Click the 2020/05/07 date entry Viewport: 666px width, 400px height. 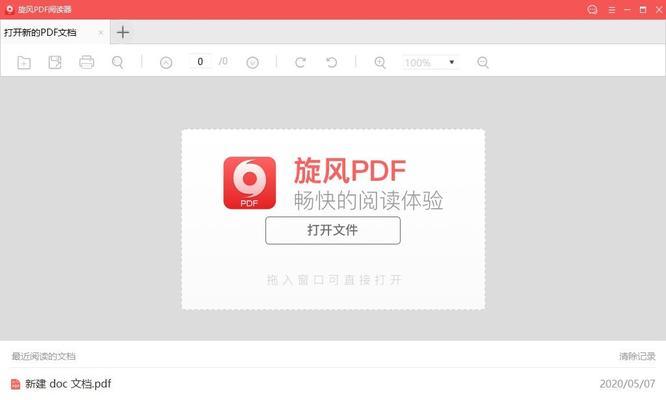(x=627, y=384)
